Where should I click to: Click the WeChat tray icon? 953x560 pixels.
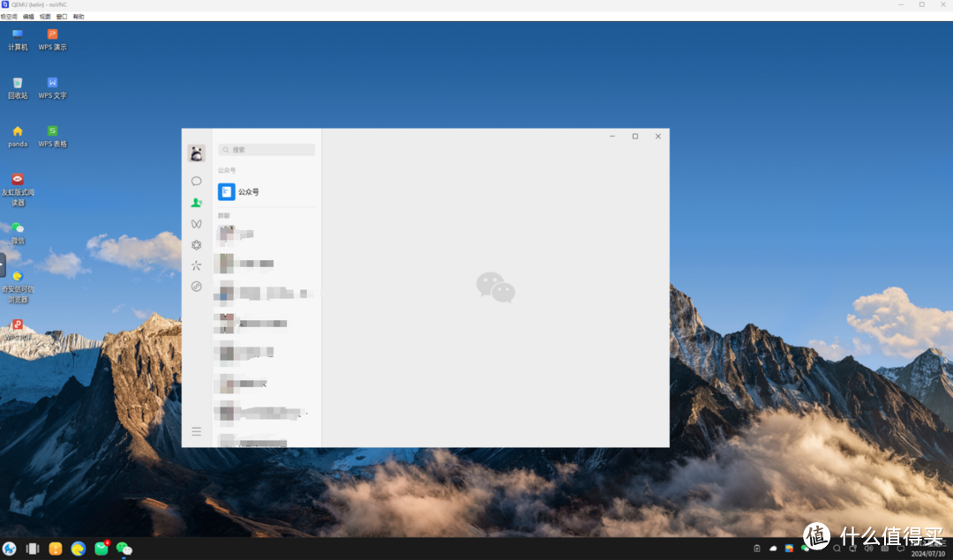(806, 549)
